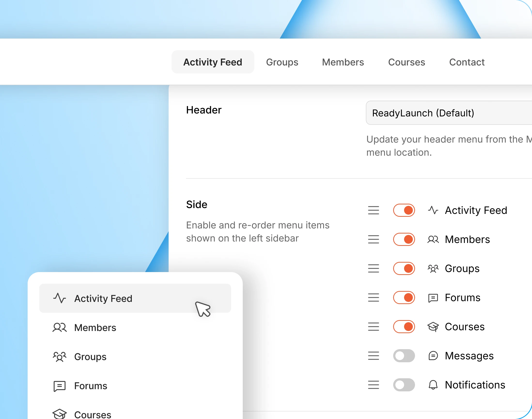Click the bell icon next to Notifications
The height and width of the screenshot is (419, 532).
click(433, 385)
